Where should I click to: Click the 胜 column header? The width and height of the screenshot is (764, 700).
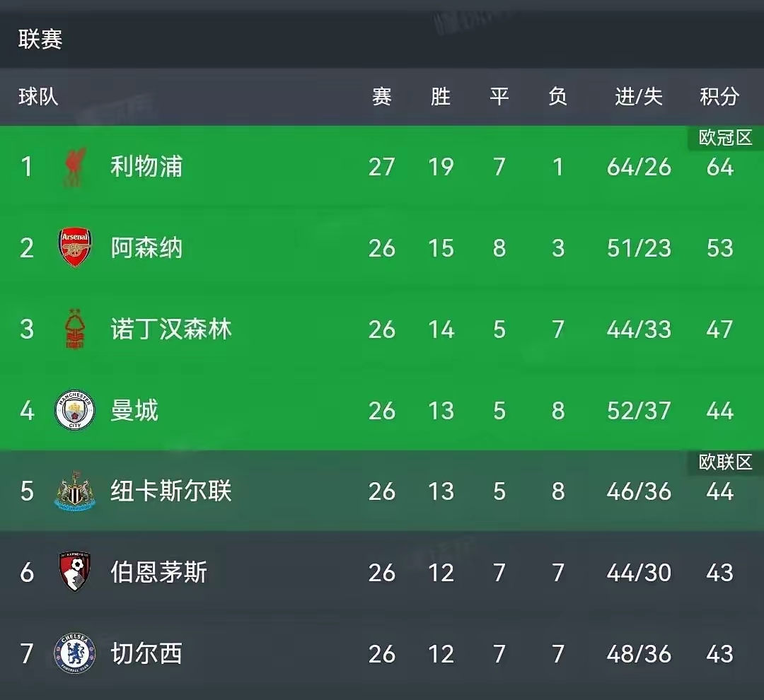coord(441,96)
